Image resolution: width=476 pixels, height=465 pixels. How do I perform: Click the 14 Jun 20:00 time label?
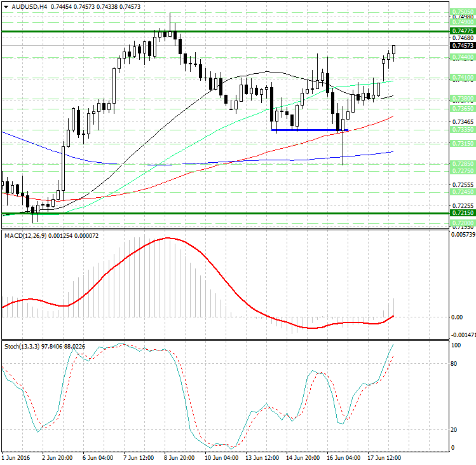pyautogui.click(x=304, y=457)
